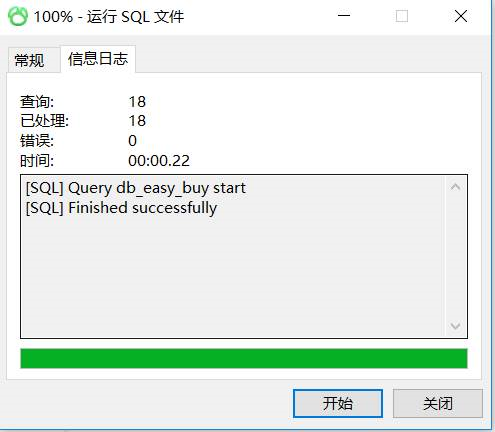The height and width of the screenshot is (432, 495).
Task: Click the log scroll-up arrow
Action: click(x=455, y=187)
